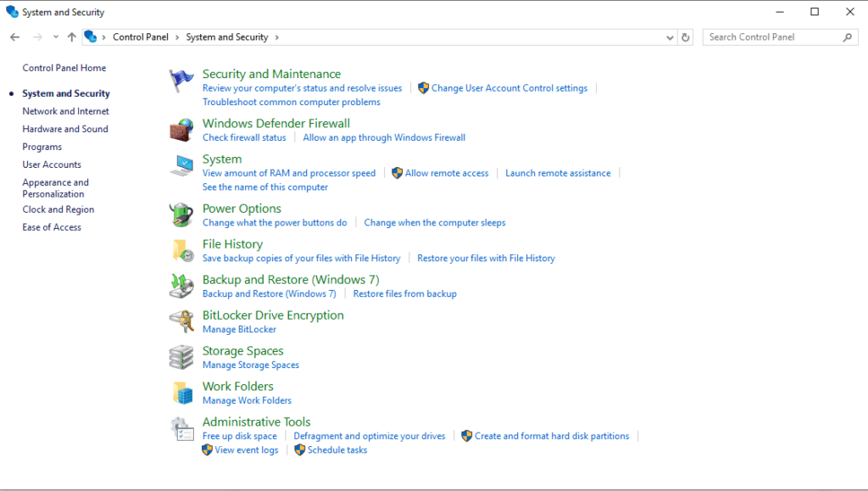Click the Up one level arrow
The image size is (868, 491).
pos(71,37)
